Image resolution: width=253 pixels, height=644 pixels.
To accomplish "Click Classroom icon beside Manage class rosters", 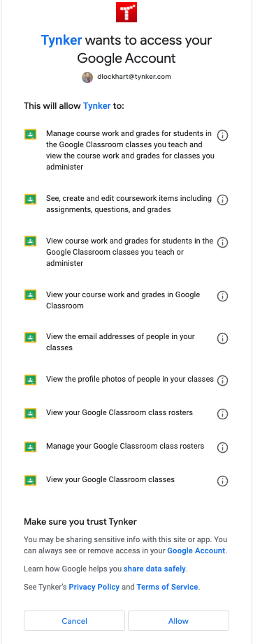I will (31, 447).
